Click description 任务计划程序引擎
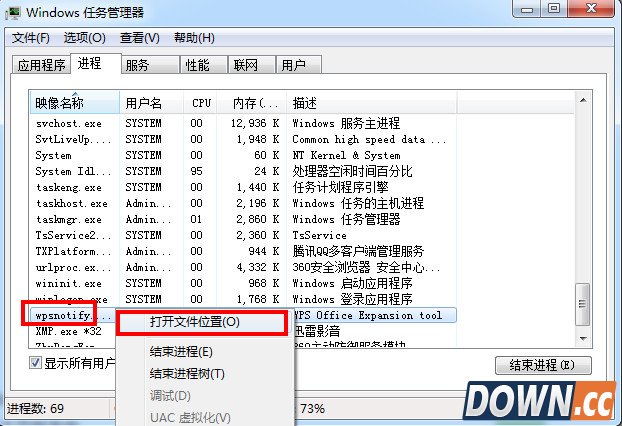Image resolution: width=622 pixels, height=426 pixels. click(x=340, y=187)
